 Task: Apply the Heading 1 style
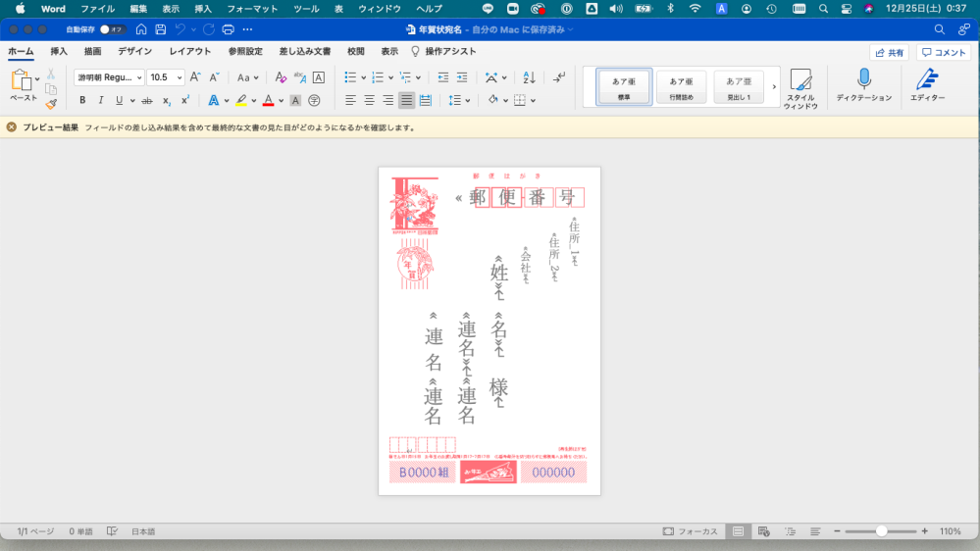point(738,87)
